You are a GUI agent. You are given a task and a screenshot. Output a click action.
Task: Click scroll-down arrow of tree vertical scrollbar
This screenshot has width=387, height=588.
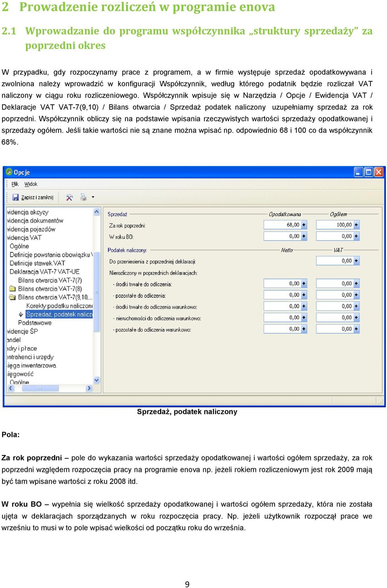[97, 380]
